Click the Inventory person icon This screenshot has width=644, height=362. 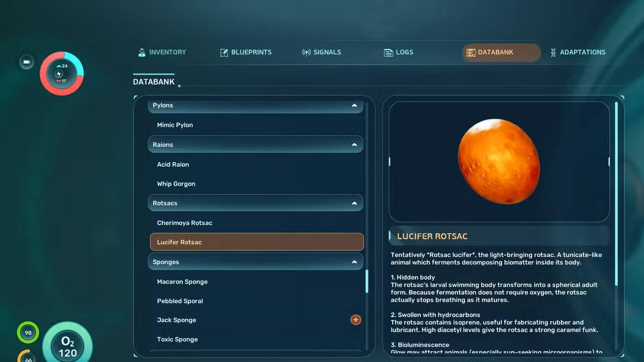(142, 52)
